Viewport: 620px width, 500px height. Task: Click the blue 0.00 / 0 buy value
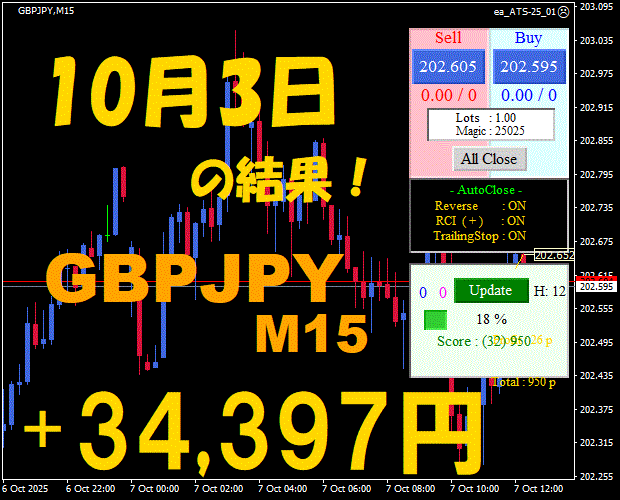coord(529,95)
